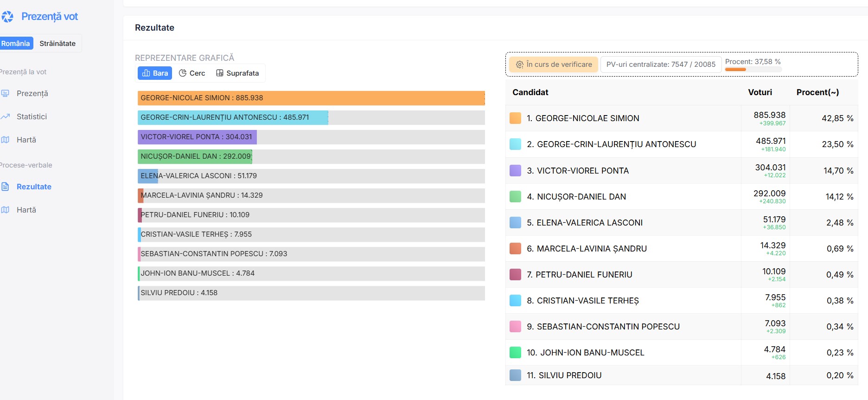Click the Procent progress bar

(753, 70)
